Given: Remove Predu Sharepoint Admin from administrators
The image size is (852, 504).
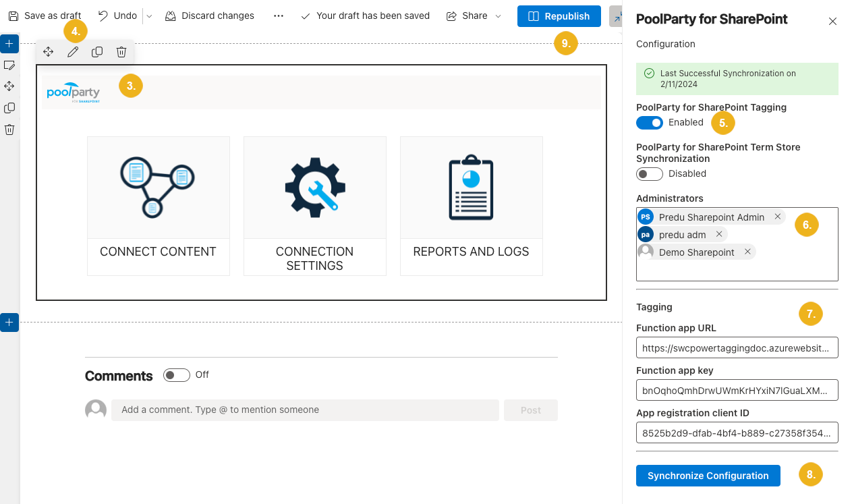Looking at the screenshot, I should (x=778, y=217).
